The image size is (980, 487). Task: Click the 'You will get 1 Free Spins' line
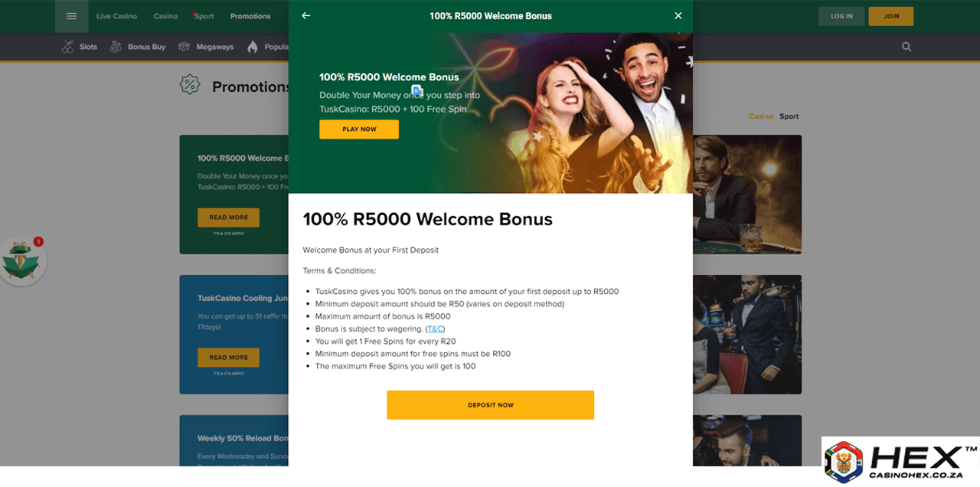[386, 342]
